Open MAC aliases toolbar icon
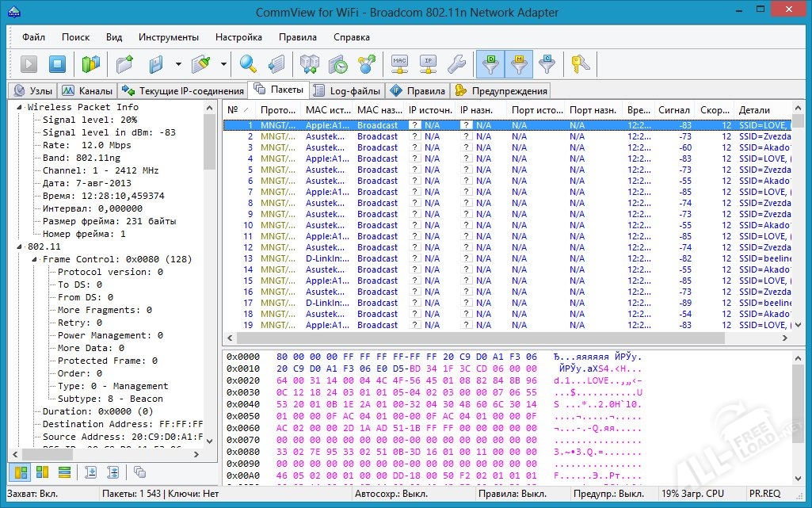The height and width of the screenshot is (508, 812). pos(399,64)
